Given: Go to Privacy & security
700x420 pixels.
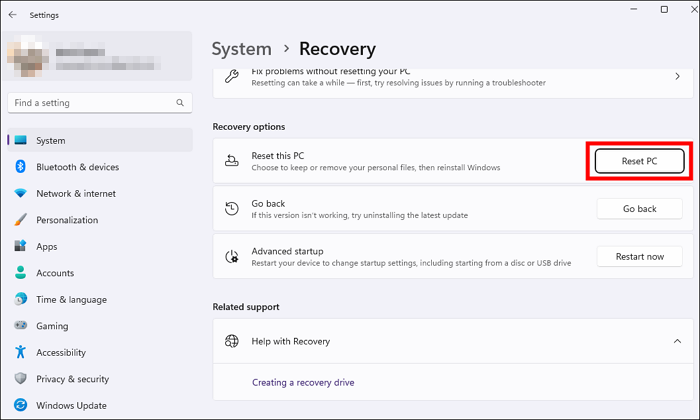Looking at the screenshot, I should (x=100, y=378).
